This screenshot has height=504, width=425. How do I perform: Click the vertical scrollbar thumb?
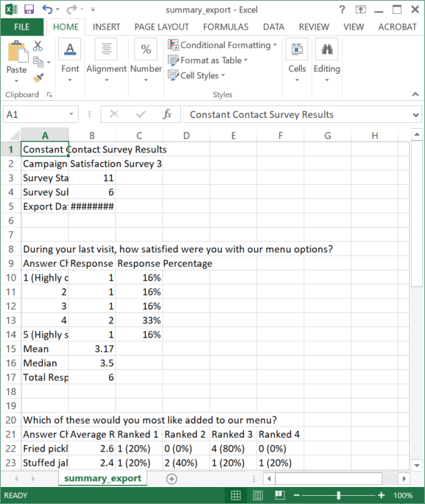coord(417,214)
